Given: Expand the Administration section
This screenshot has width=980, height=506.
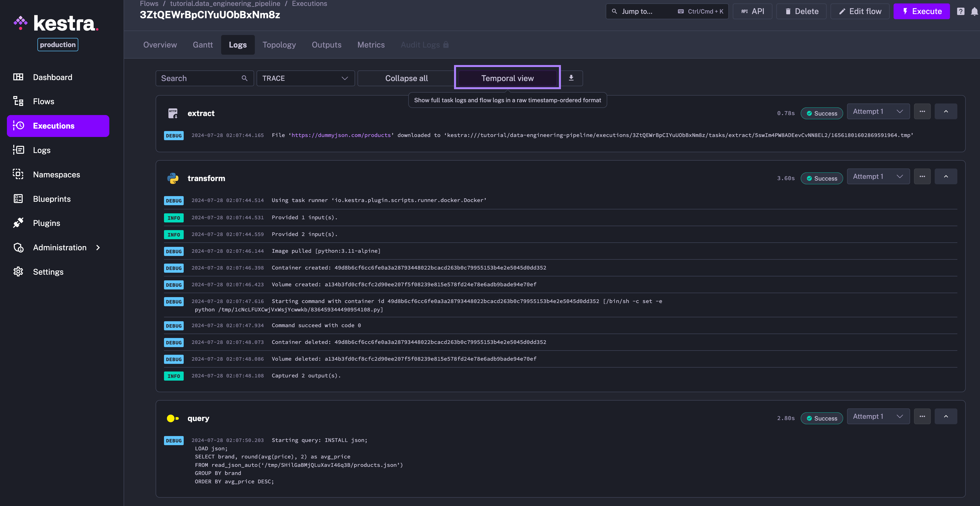Looking at the screenshot, I should (59, 248).
